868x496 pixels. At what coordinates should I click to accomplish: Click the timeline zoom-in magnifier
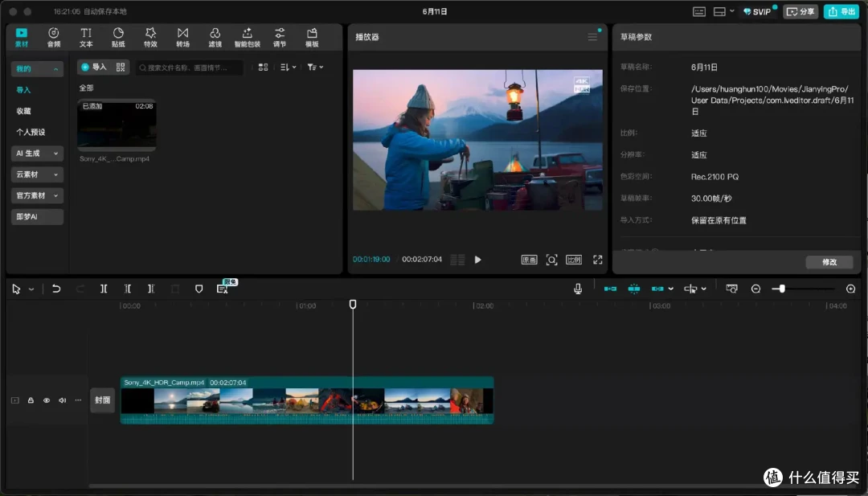pyautogui.click(x=851, y=289)
